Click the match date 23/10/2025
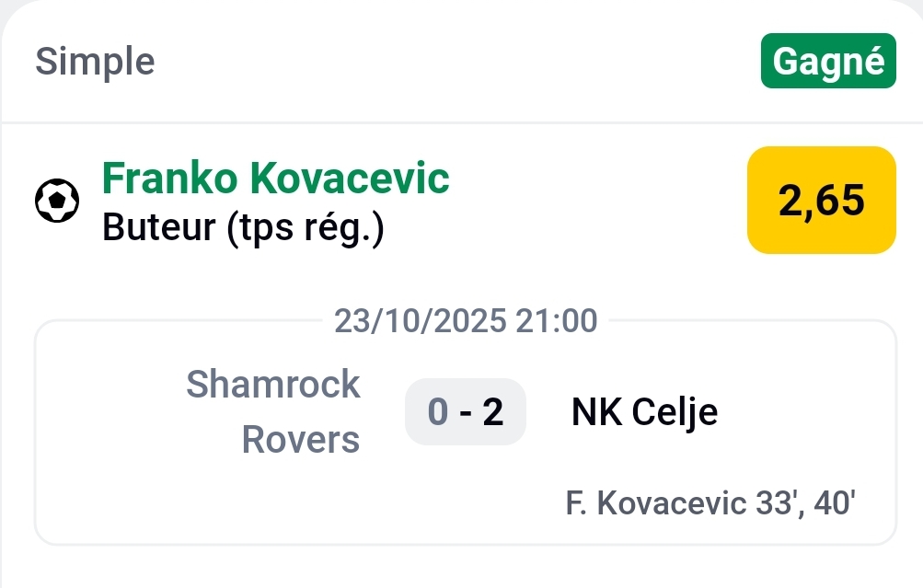 420,321
